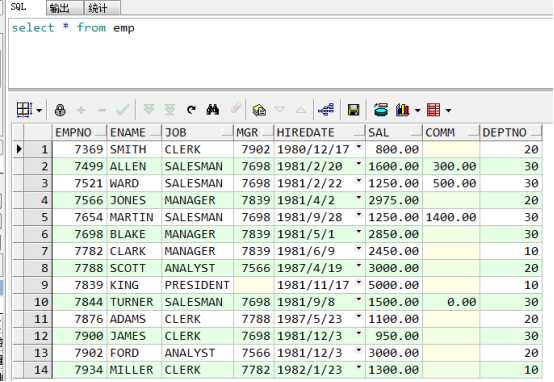Click the up triangle previous record icon
This screenshot has height=382, width=554.
point(301,110)
